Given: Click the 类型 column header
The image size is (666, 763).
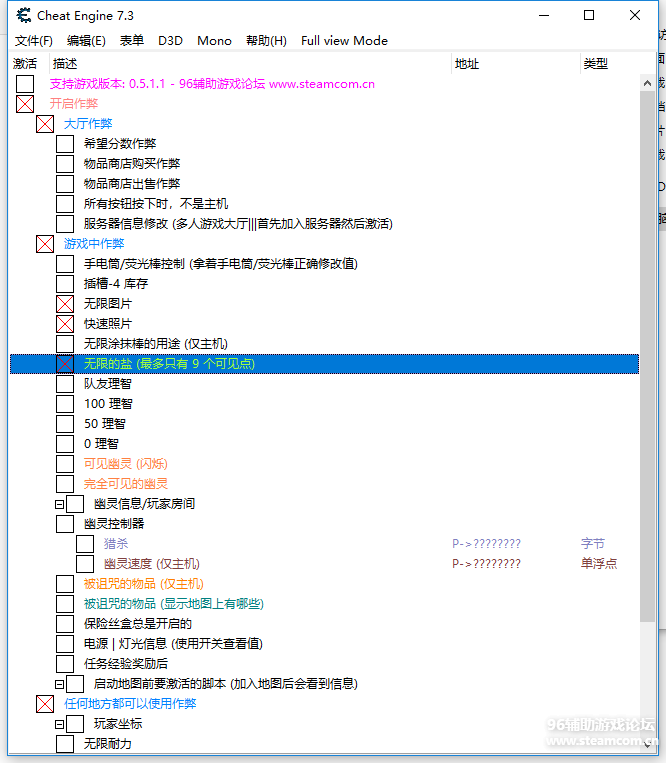Looking at the screenshot, I should (x=595, y=64).
